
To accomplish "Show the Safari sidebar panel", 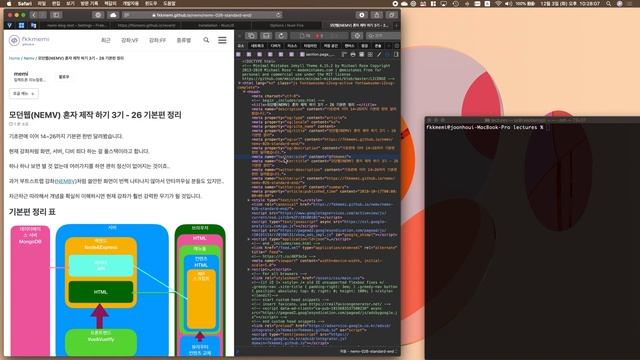I will coord(56,15).
